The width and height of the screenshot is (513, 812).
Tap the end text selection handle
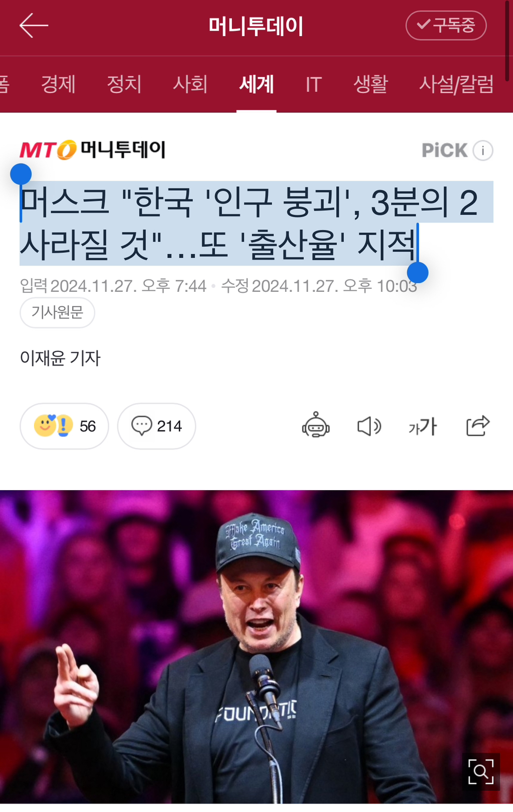pos(417,273)
